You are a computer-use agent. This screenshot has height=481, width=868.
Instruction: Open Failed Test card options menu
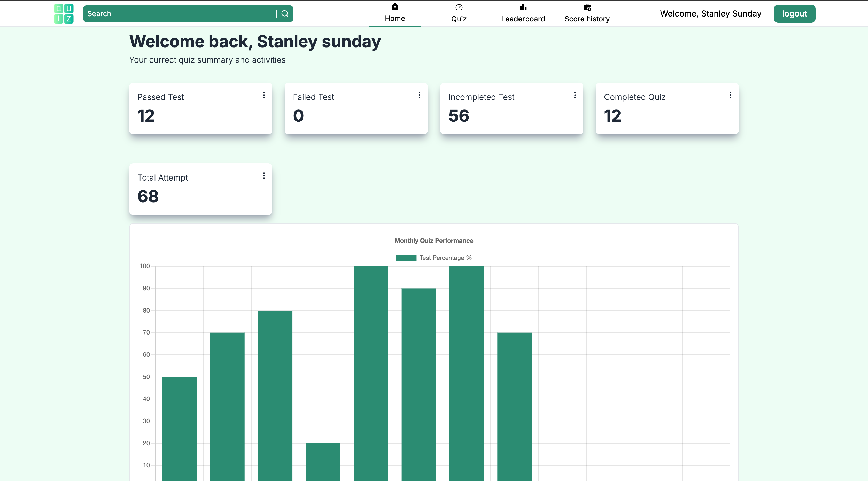click(419, 95)
